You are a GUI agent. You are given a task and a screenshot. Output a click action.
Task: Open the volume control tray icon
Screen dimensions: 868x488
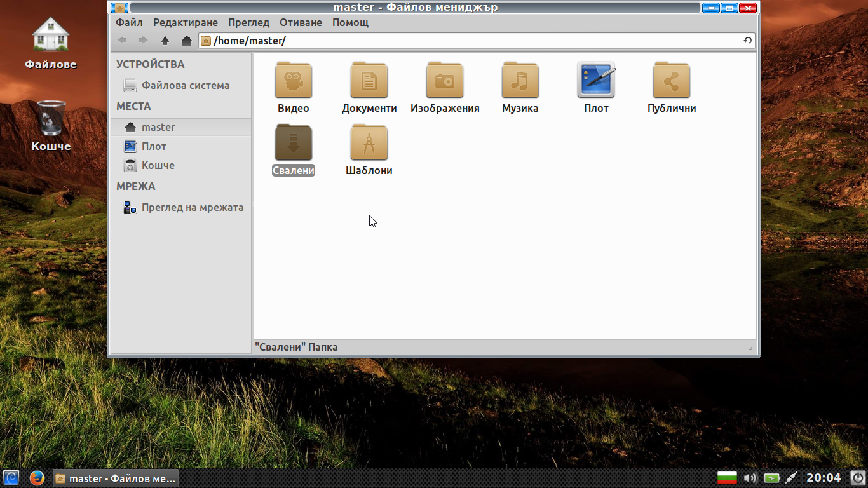coord(750,478)
